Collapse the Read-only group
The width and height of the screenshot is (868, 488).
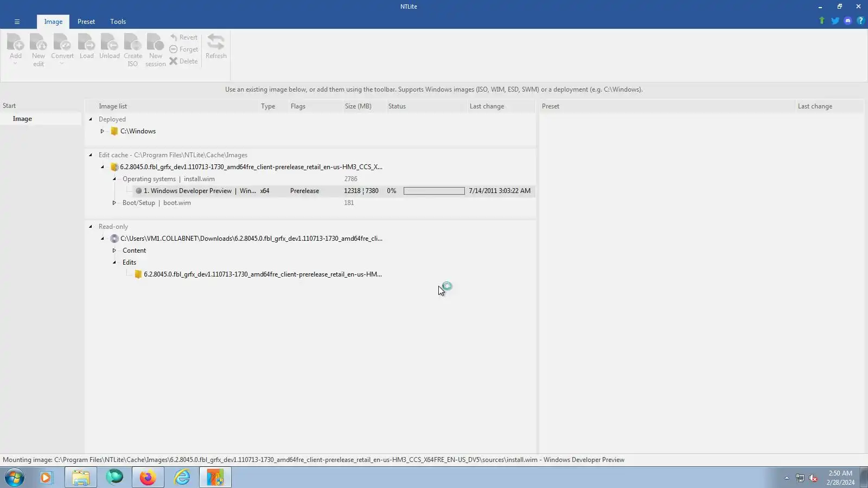point(91,227)
